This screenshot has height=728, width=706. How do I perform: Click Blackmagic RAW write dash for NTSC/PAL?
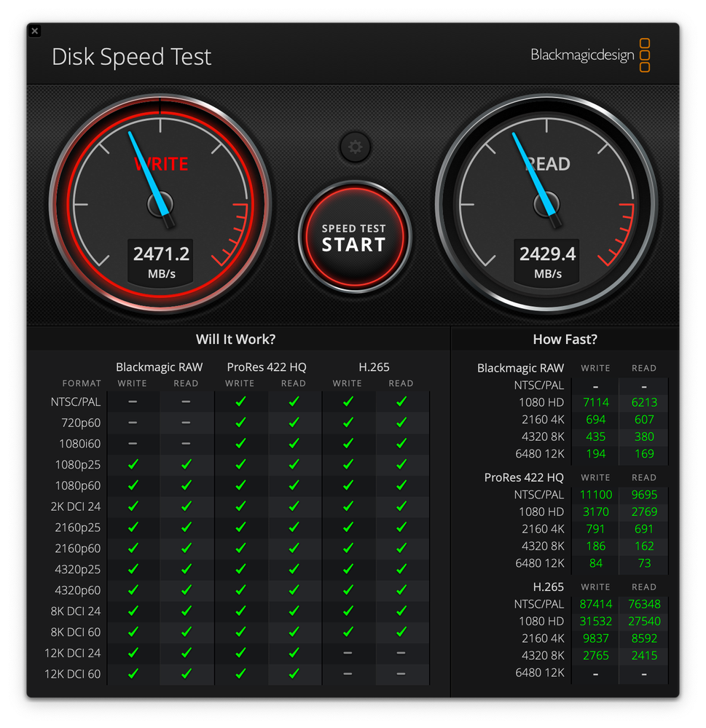pyautogui.click(x=133, y=402)
